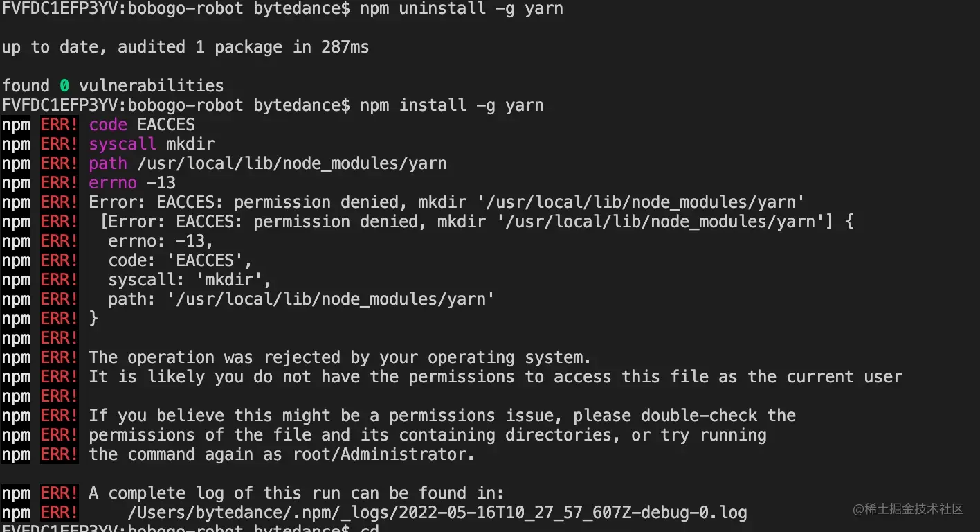Click the "errno: -13," object property

[x=161, y=241]
